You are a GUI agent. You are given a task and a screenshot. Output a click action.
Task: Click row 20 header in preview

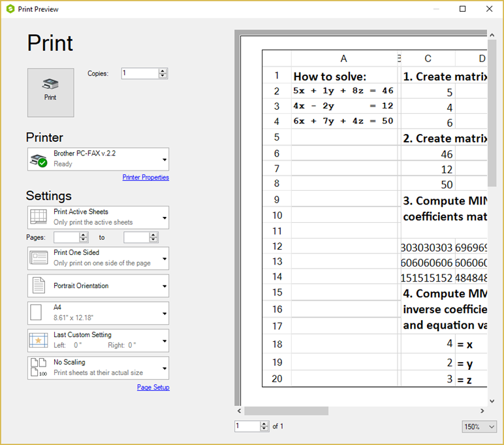tap(277, 379)
